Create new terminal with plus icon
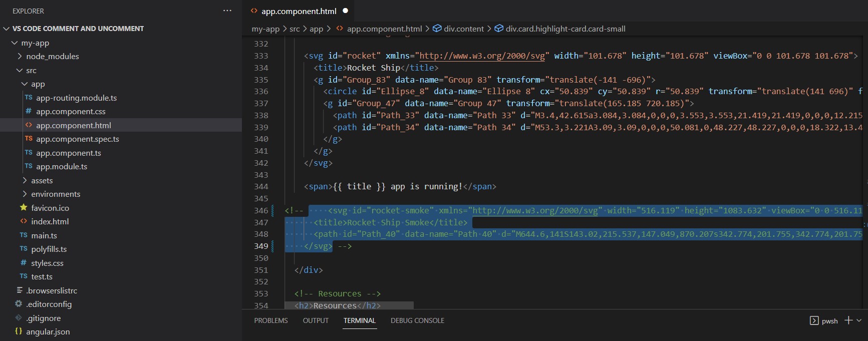The height and width of the screenshot is (341, 868). click(848, 320)
